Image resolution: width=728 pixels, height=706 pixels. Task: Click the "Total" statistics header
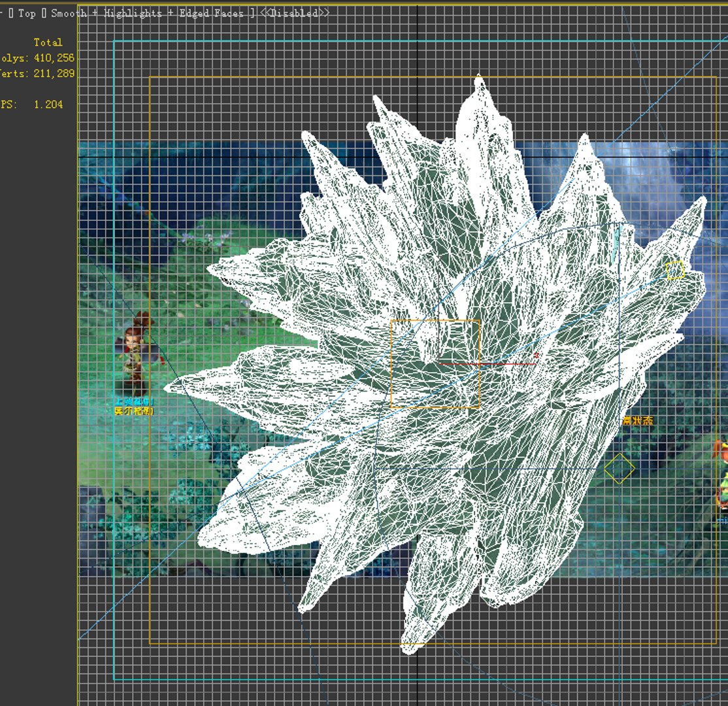point(48,42)
